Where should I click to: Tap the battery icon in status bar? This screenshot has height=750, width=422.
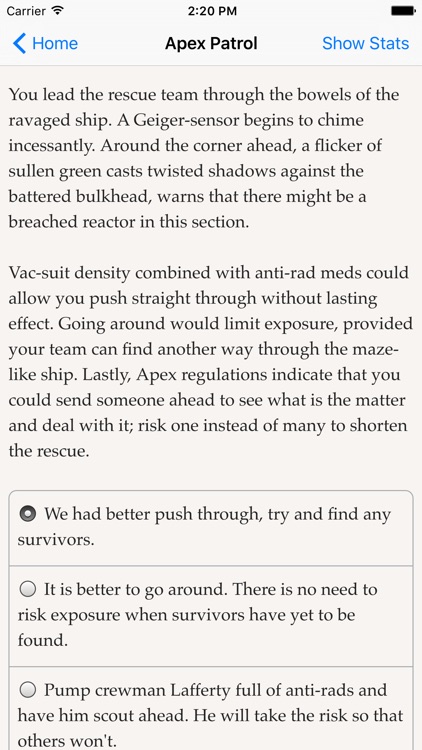(x=403, y=11)
